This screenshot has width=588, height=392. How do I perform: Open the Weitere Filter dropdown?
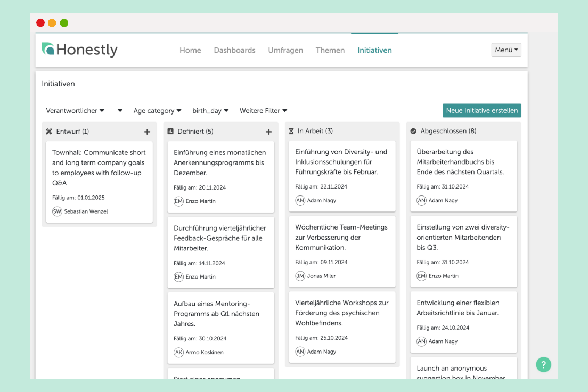click(263, 111)
